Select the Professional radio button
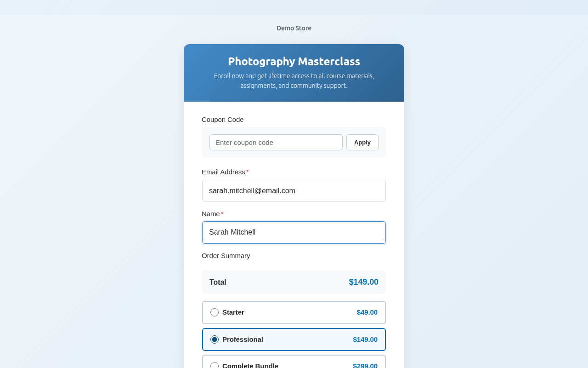The width and height of the screenshot is (588, 368). [x=215, y=339]
